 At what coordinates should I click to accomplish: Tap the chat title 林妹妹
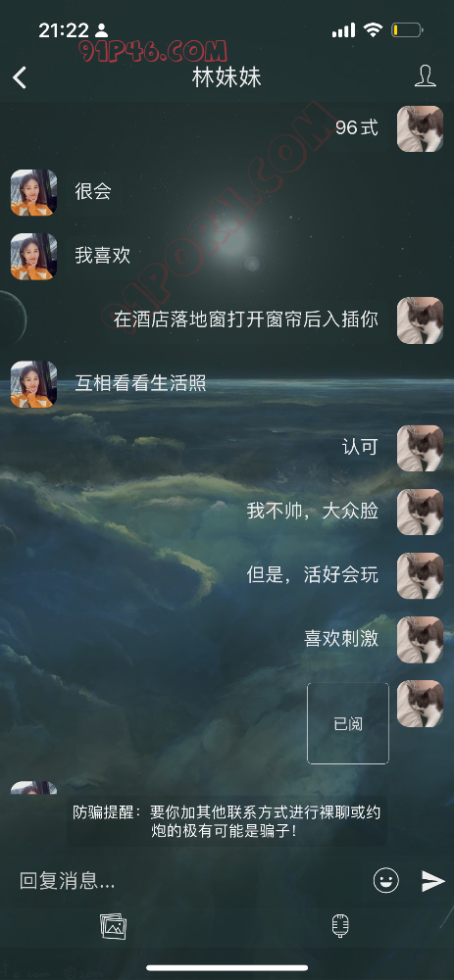[227, 76]
